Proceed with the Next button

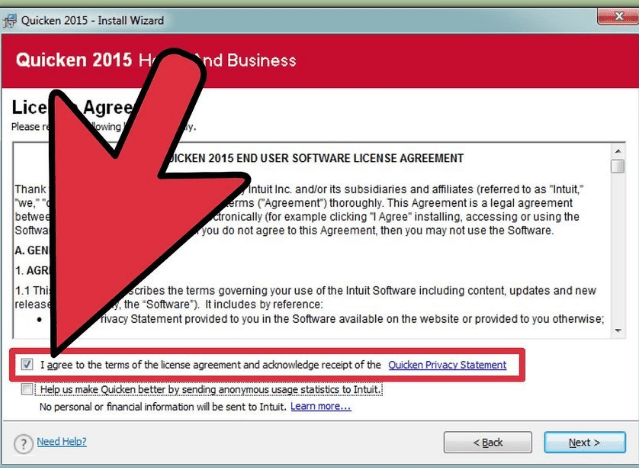584,442
